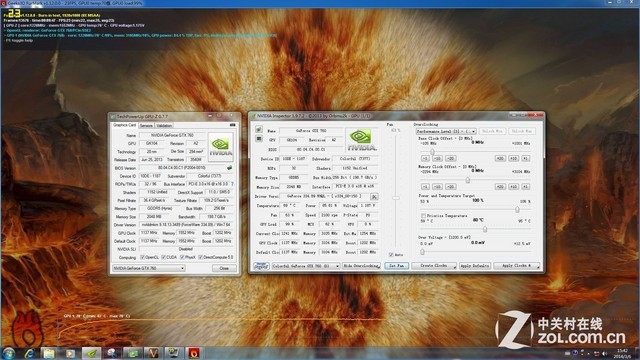This screenshot has width=640, height=360.
Task: Click NVIDIA logo in GPU-Z window
Action: [x=221, y=147]
